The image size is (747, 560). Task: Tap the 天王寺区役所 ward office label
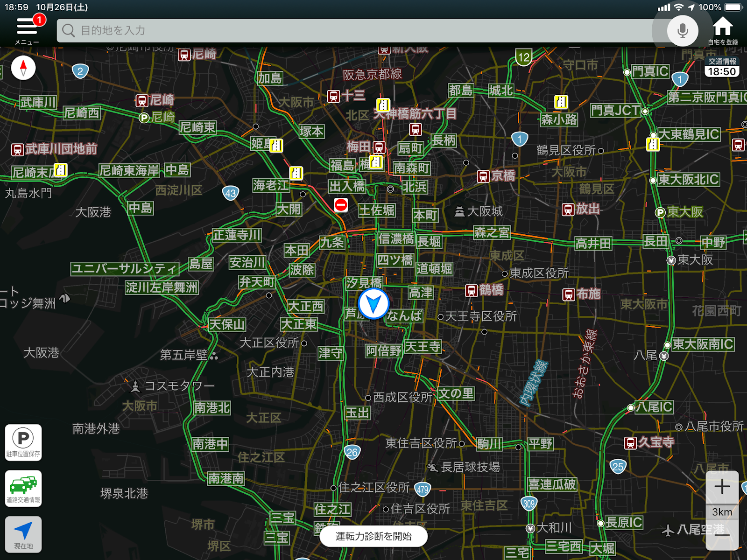tap(481, 316)
